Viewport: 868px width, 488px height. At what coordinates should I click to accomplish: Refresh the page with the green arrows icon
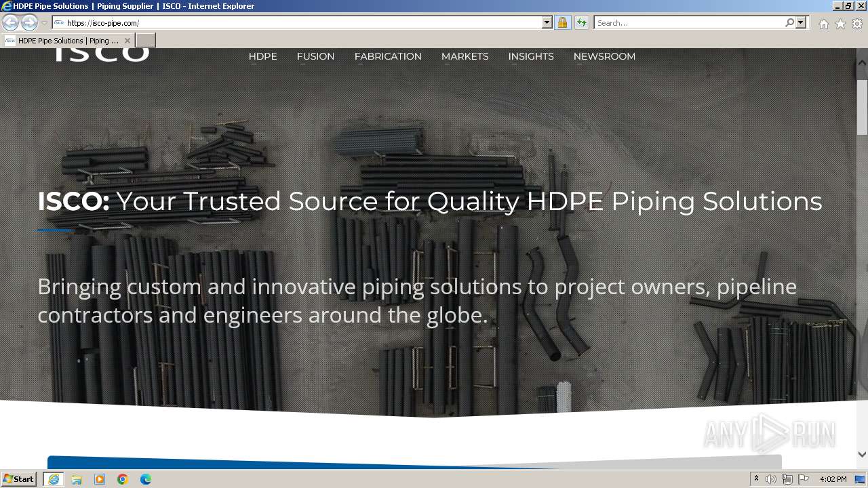pyautogui.click(x=581, y=23)
